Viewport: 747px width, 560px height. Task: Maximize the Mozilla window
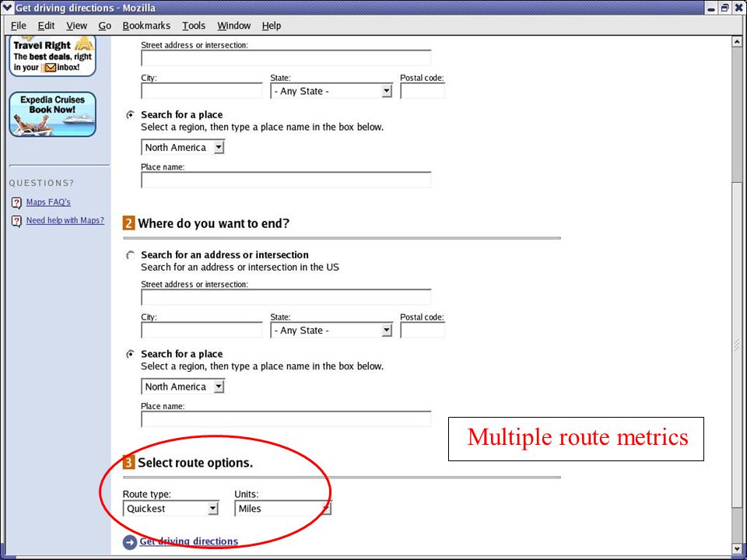pos(724,8)
